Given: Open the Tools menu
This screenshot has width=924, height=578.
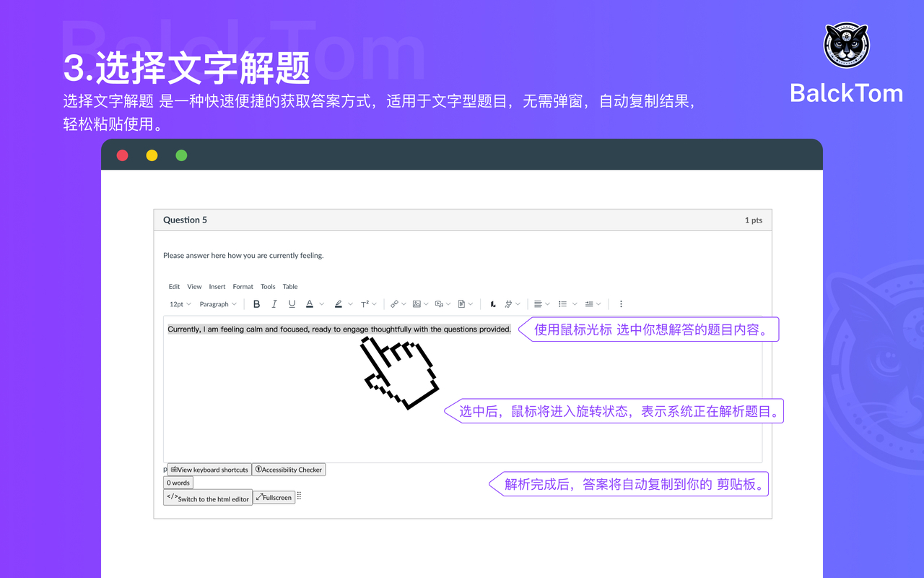Looking at the screenshot, I should tap(268, 287).
